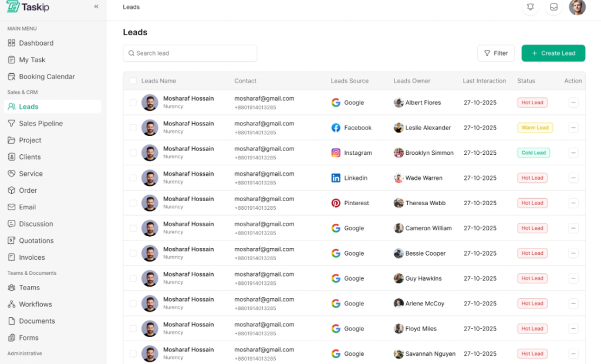601x364 pixels.
Task: Click the Create Lead button
Action: click(x=553, y=53)
